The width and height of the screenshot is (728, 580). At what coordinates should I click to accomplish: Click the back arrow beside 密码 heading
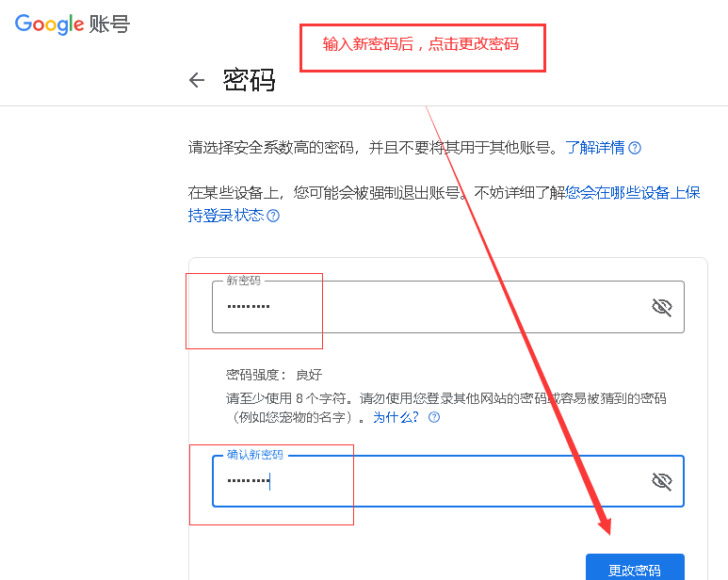197,80
